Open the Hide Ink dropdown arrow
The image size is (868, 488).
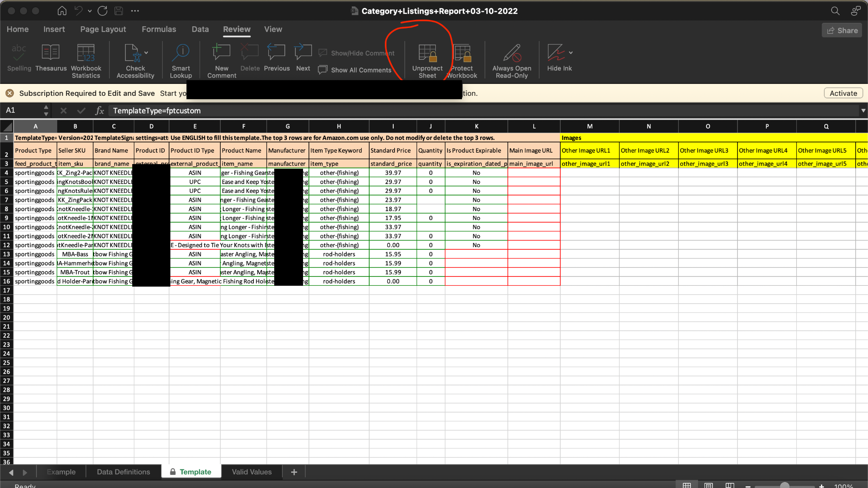click(x=571, y=53)
